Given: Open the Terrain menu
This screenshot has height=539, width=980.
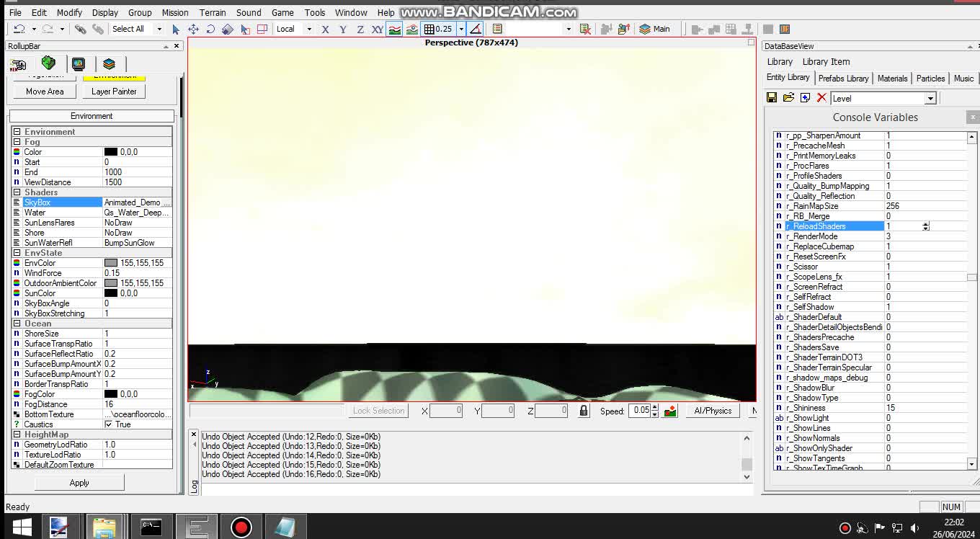Looking at the screenshot, I should pos(213,12).
